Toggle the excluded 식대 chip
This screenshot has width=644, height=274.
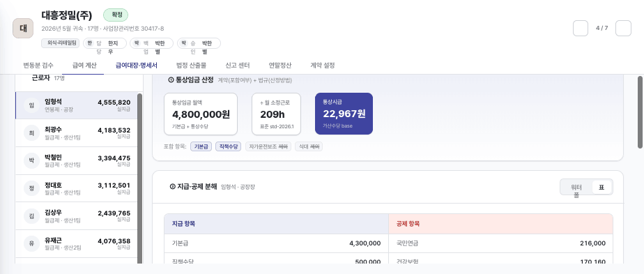(309, 146)
